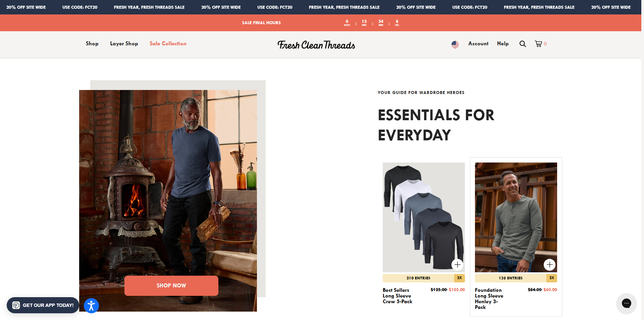Click the Fresh Clean Threads logo
The width and height of the screenshot is (644, 320).
coord(316,44)
